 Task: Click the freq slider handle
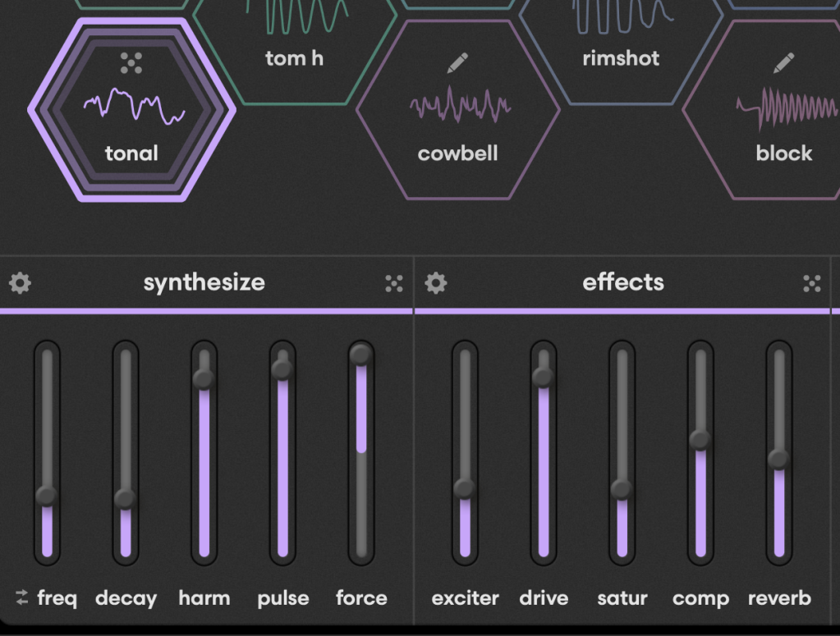tap(47, 496)
